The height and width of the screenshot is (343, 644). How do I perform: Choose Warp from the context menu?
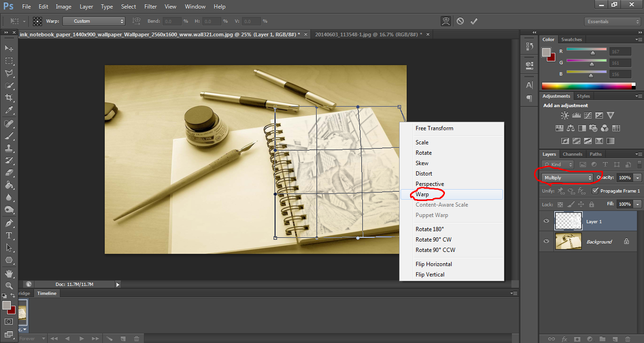click(x=452, y=194)
